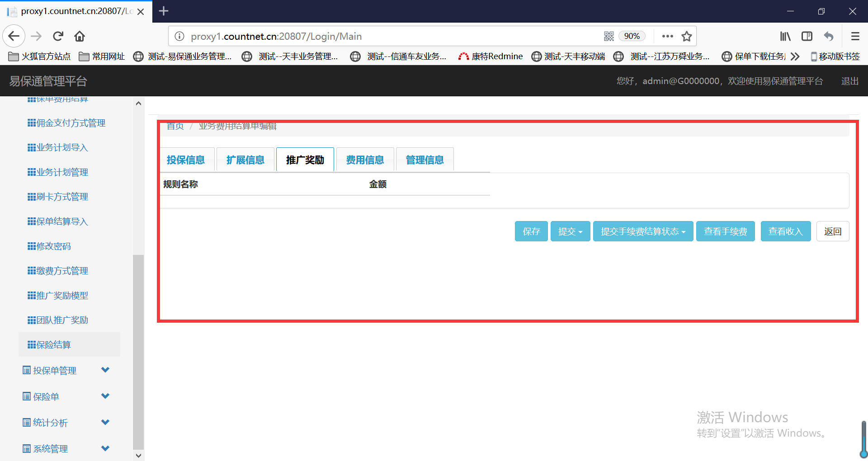This screenshot has width=868, height=461.
Task: Open 刷卡方式管理 in sidebar
Action: (x=58, y=197)
